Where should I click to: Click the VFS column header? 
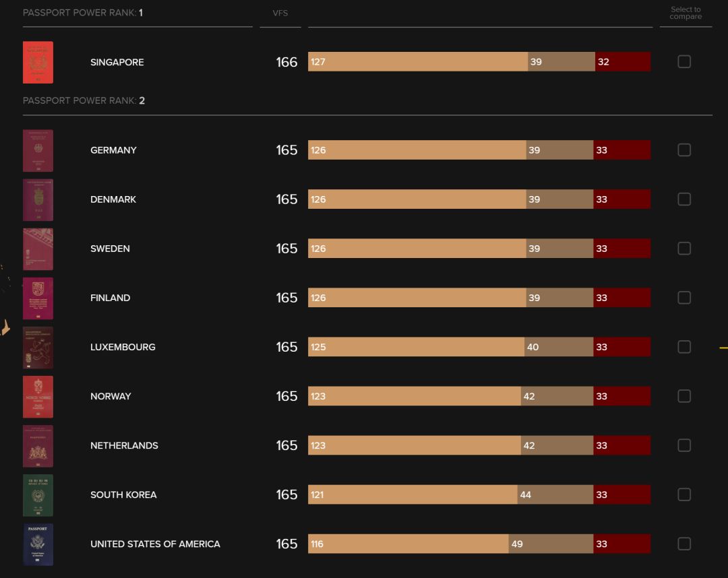pyautogui.click(x=280, y=13)
